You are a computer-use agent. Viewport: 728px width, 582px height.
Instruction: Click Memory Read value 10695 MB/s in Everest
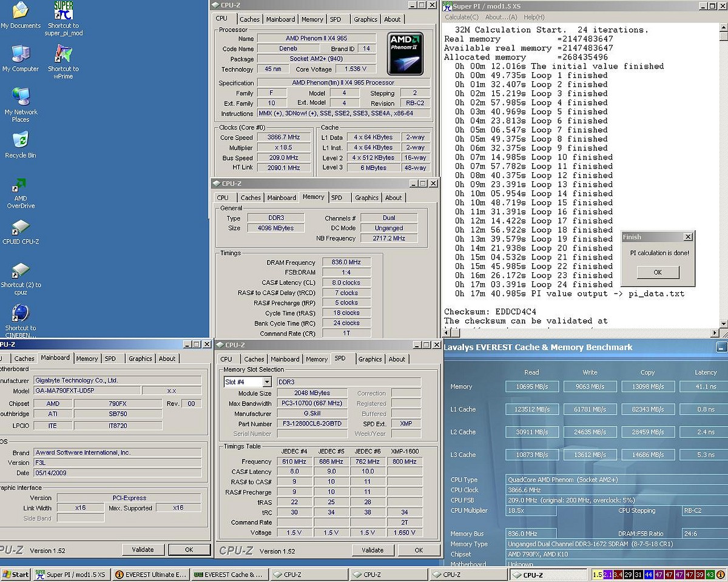531,386
